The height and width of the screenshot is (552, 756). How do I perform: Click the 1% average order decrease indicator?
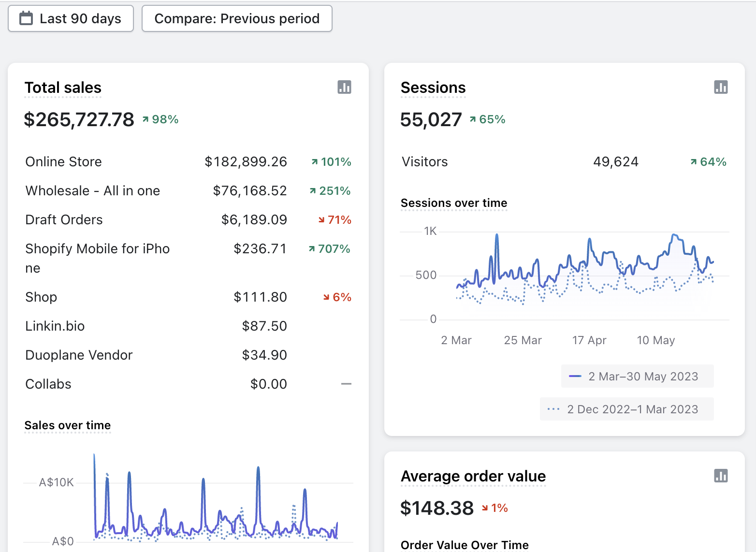point(494,508)
